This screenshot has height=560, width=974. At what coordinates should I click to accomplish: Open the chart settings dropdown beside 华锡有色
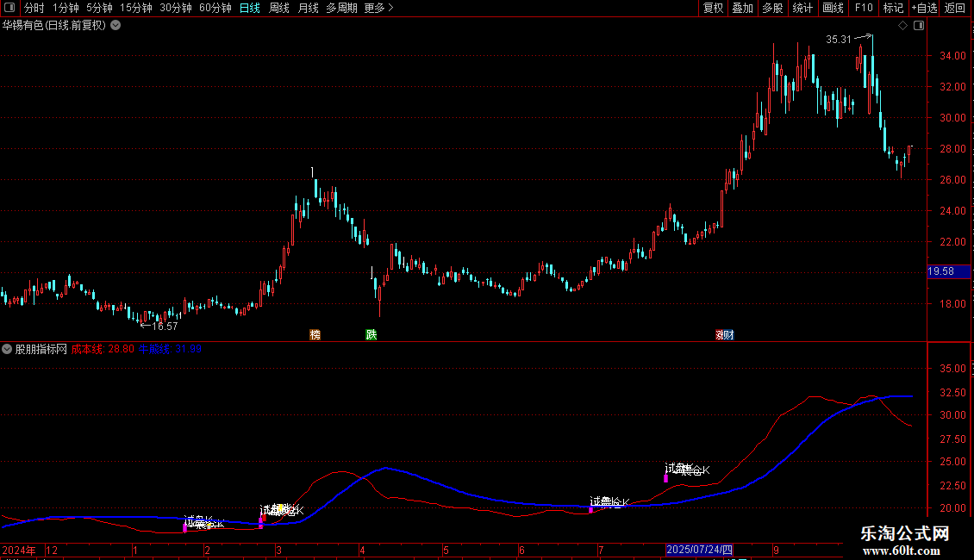(116, 26)
